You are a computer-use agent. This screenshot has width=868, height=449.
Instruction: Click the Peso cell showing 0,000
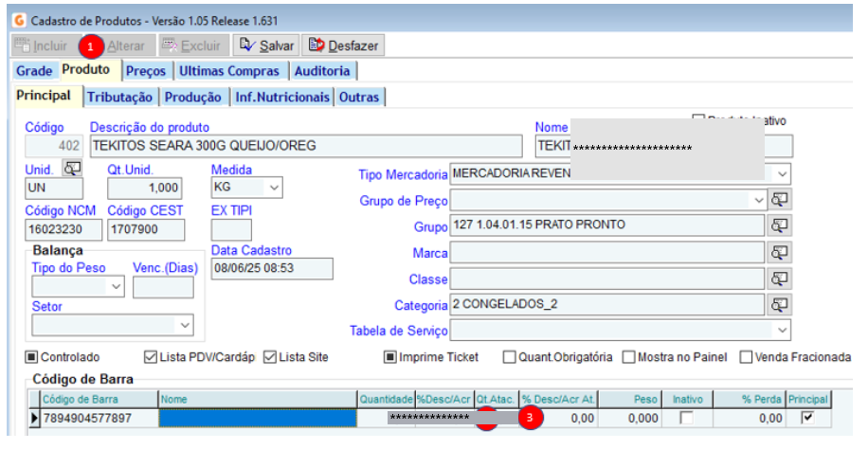[x=629, y=418]
